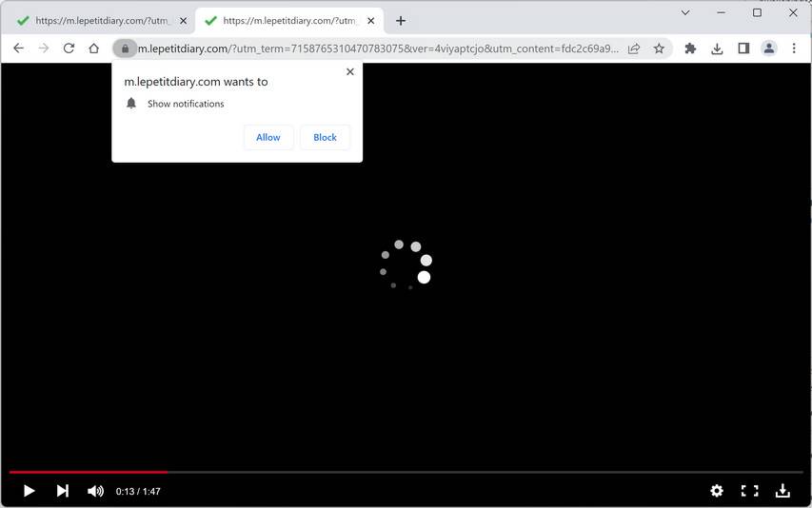Expand the tab search chevron

[x=685, y=12]
